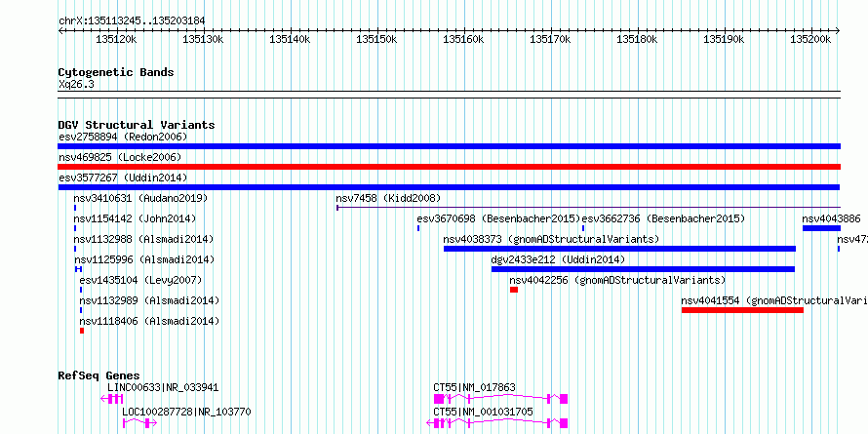This screenshot has height=434, width=868.
Task: Click the chrX:135113245..135203184 coordinate label
Action: 132,21
